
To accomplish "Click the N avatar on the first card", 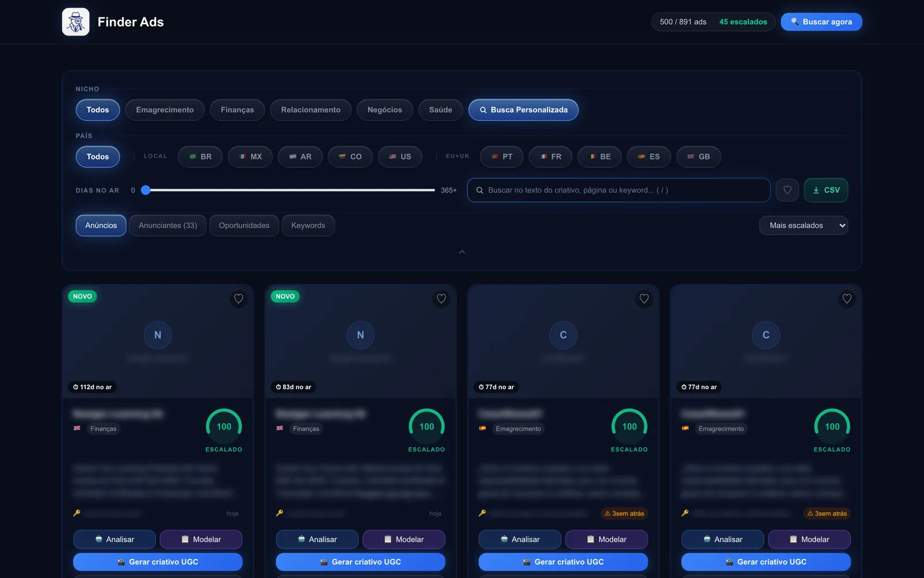I will point(158,335).
